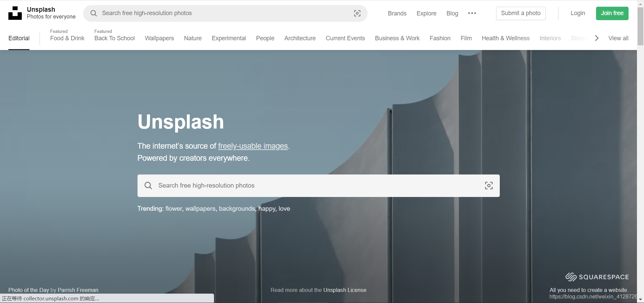
Task: Open visual search in top search bar
Action: click(357, 13)
